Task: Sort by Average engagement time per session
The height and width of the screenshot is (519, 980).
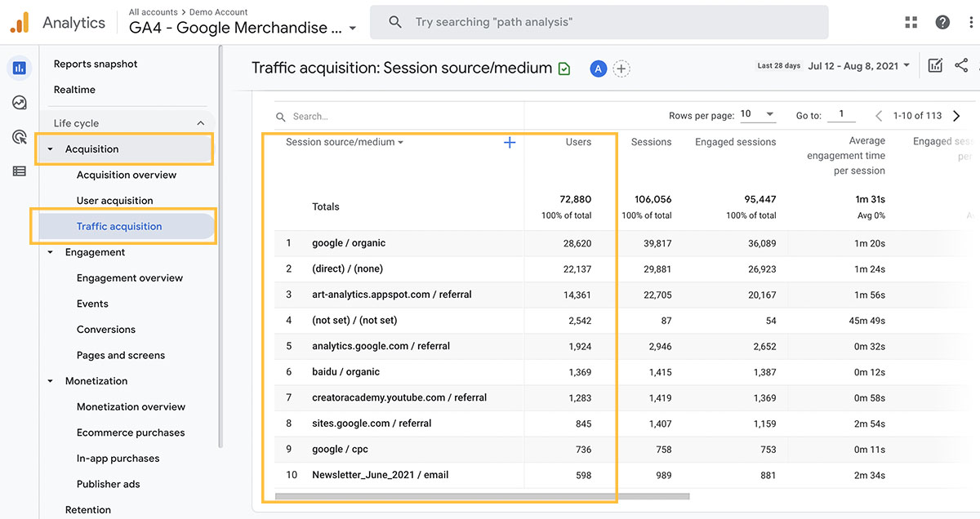Action: click(x=846, y=156)
